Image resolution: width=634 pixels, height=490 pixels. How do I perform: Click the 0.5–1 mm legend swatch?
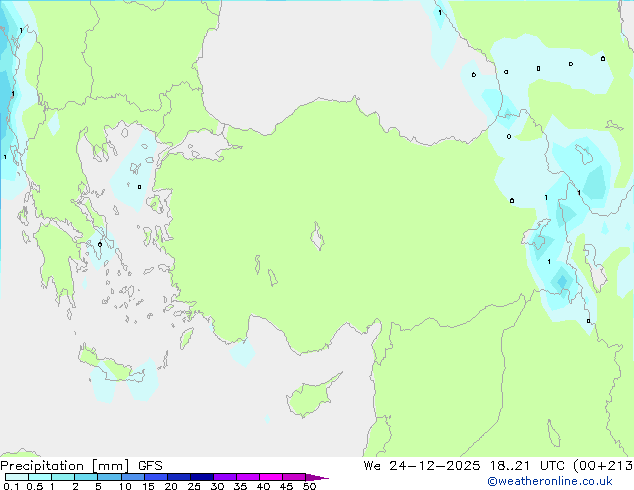pyautogui.click(x=40, y=477)
